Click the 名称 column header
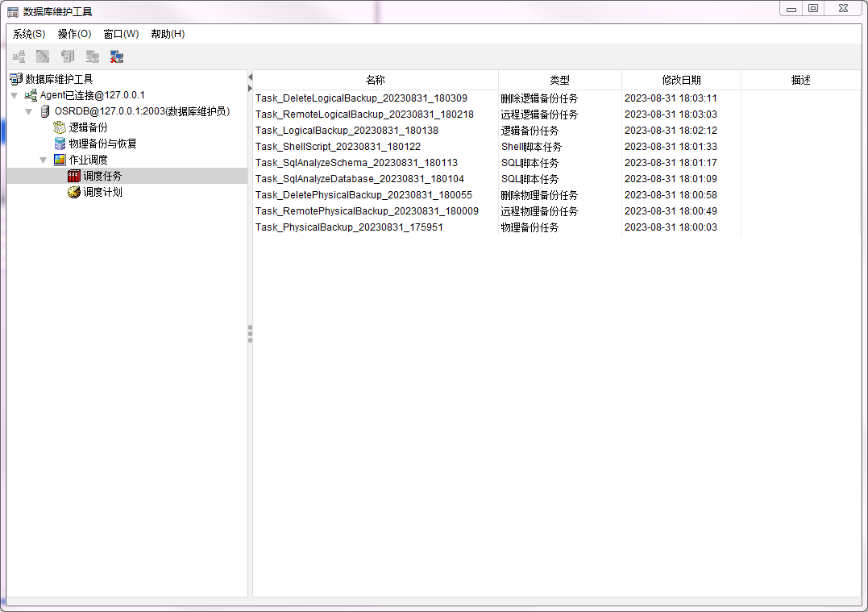Screen dimensions: 868x612 point(376,80)
